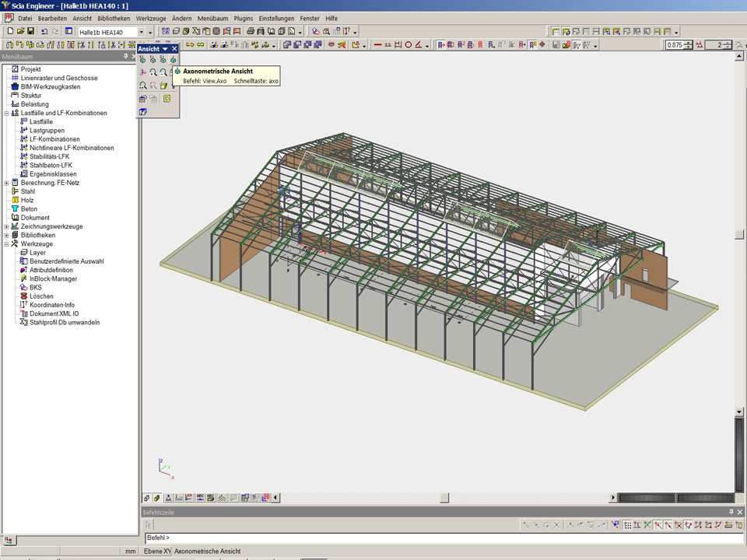Open the Plugins menu
This screenshot has width=747, height=560.
(x=243, y=18)
